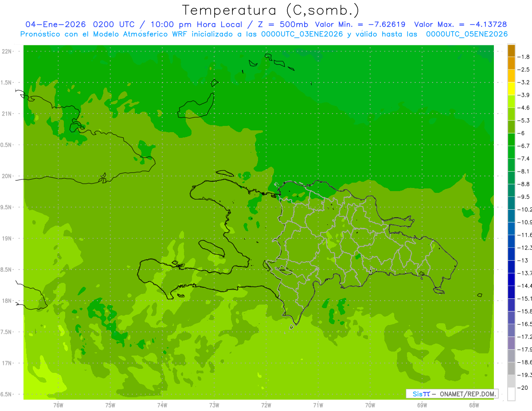The image size is (532, 411).
Task: Click the "71W" longitude label
Action: tap(318, 405)
